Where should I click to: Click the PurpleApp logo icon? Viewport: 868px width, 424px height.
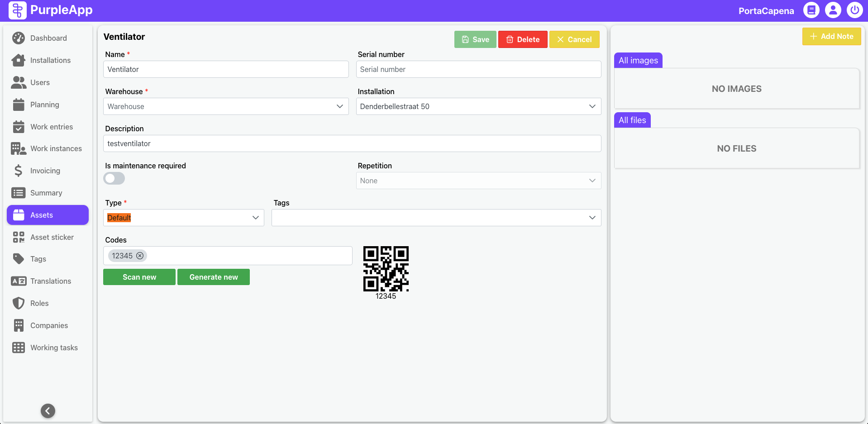(17, 10)
